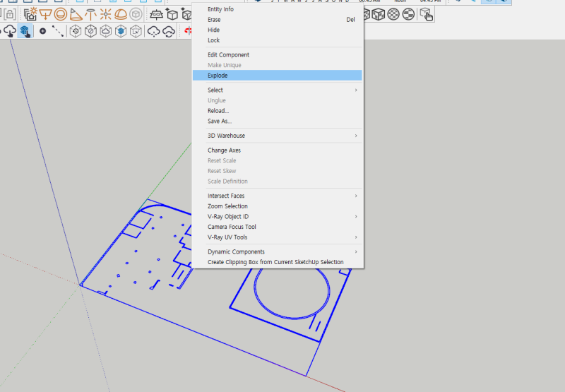Click the hexagon cube with cloud icon

tap(105, 31)
